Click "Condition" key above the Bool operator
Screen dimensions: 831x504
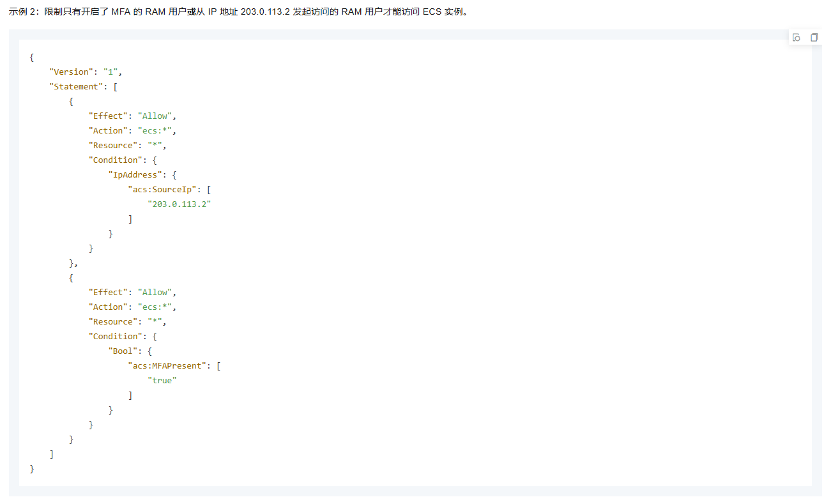click(x=116, y=337)
